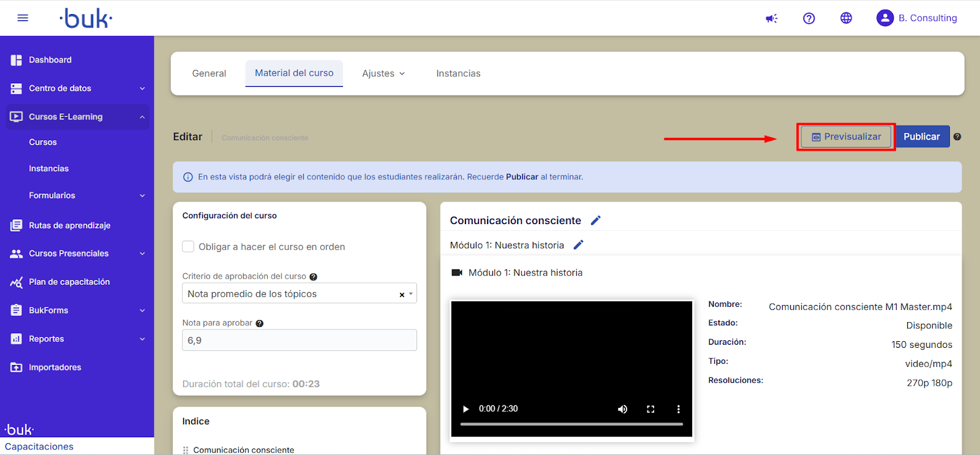This screenshot has height=455, width=980.
Task: Edit Módulo 1 name with pencil icon
Action: click(x=578, y=245)
